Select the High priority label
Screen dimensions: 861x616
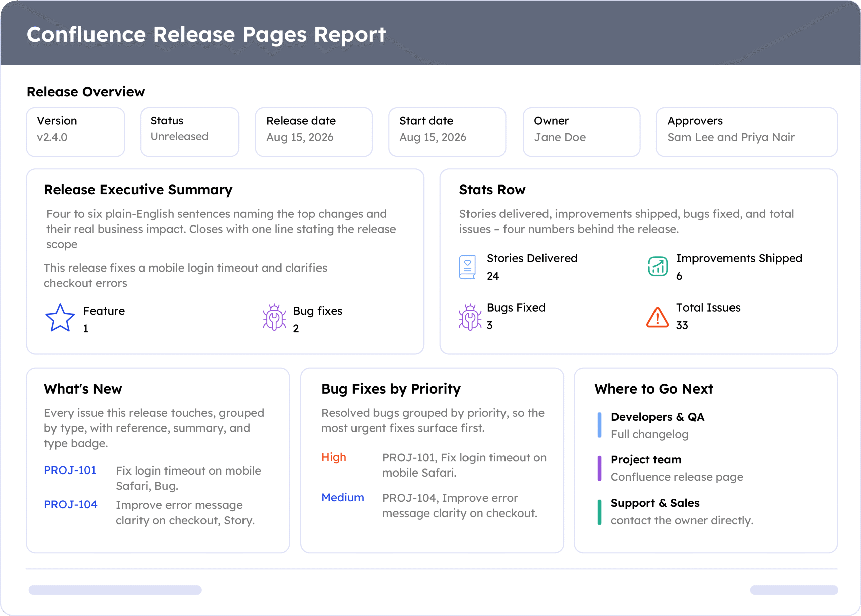point(334,457)
